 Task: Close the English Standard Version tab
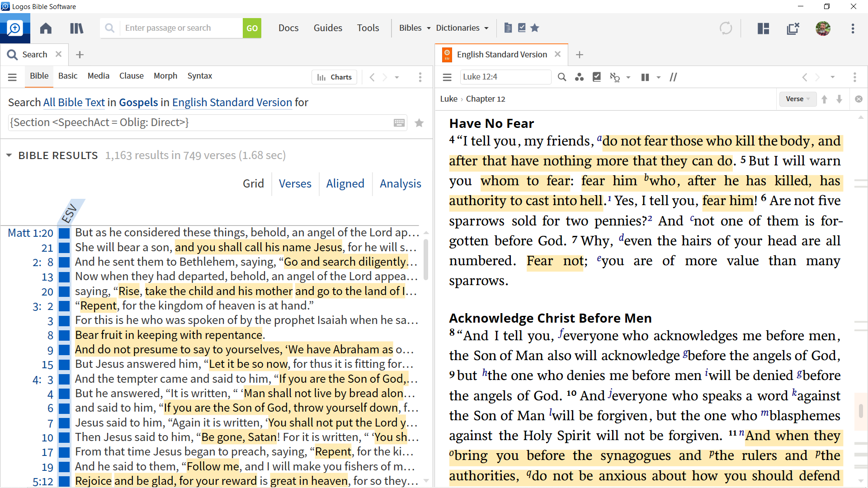(557, 54)
